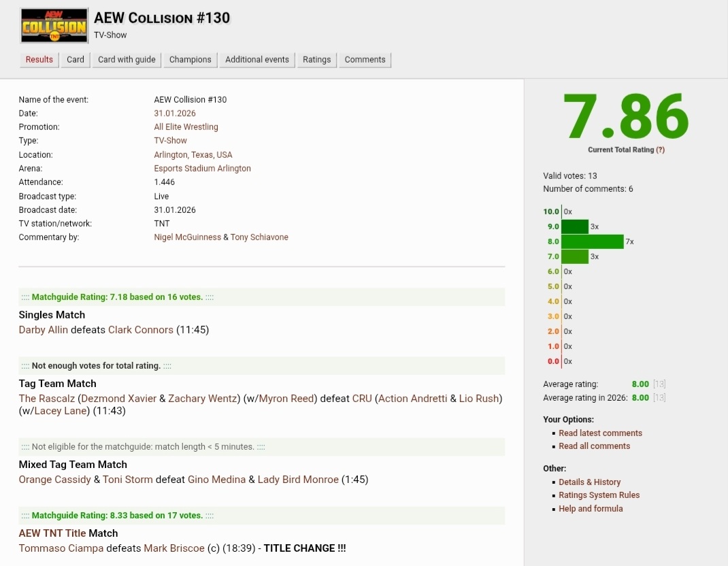This screenshot has width=728, height=566.
Task: Click the AEW TNT Title link
Action: click(x=52, y=533)
